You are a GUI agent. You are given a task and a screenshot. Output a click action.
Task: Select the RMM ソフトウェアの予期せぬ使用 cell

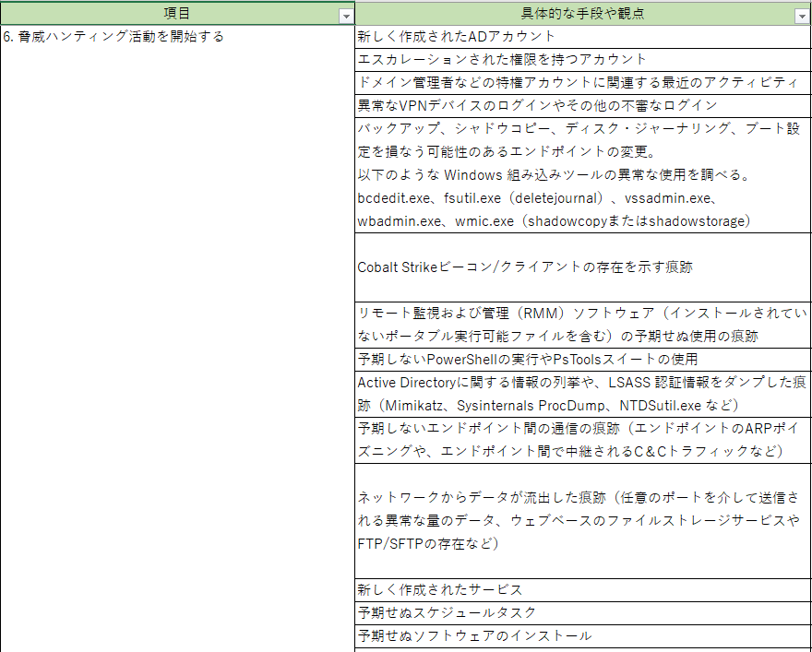tap(572, 325)
